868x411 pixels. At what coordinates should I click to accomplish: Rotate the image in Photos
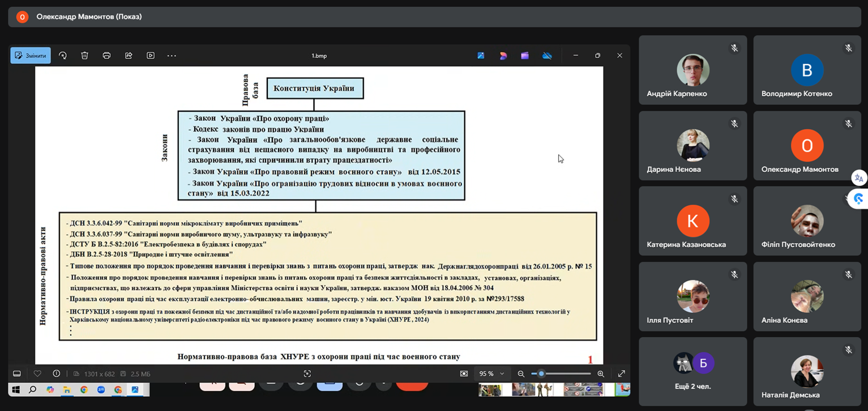point(63,56)
